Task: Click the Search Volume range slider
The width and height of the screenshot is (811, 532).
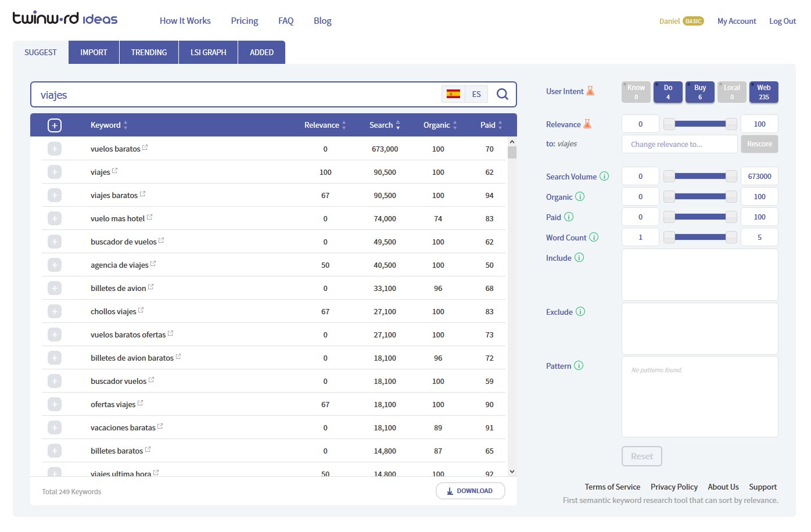Action: (x=700, y=176)
